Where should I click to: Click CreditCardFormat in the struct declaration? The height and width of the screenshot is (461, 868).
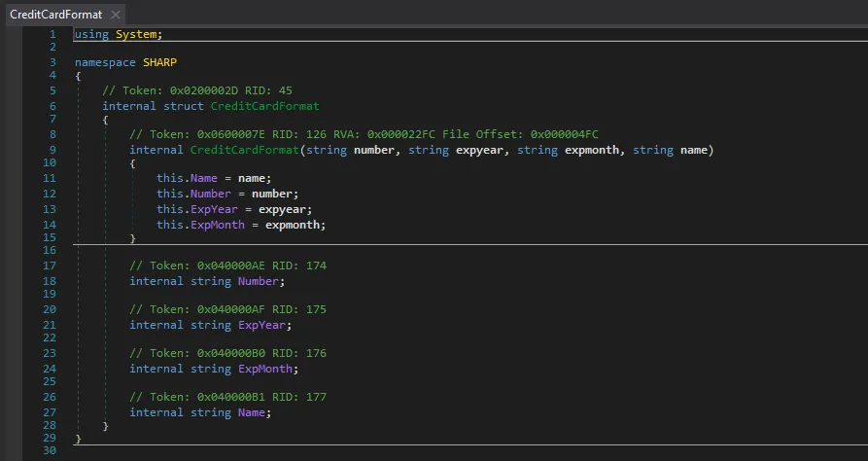264,106
